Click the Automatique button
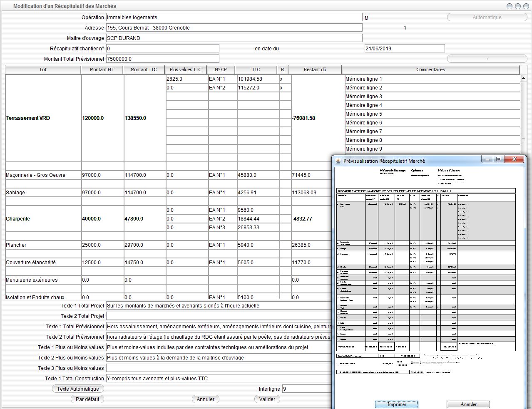 [487, 17]
